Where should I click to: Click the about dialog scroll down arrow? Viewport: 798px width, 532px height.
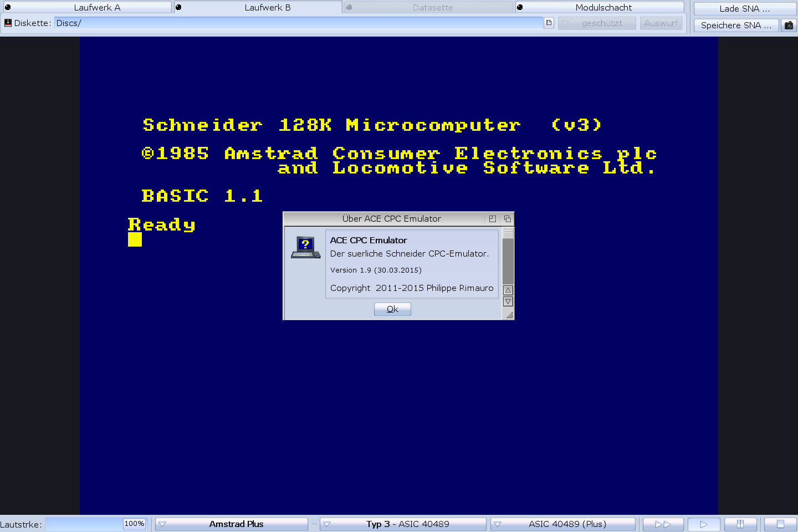[508, 301]
